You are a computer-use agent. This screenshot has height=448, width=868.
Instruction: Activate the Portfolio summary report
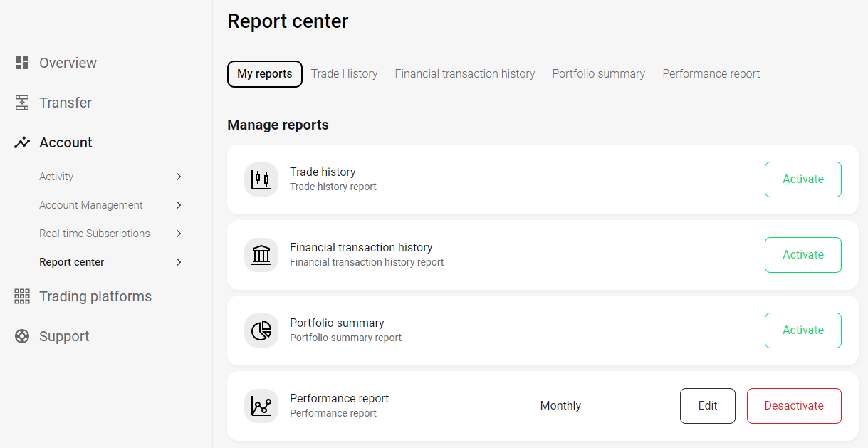803,330
